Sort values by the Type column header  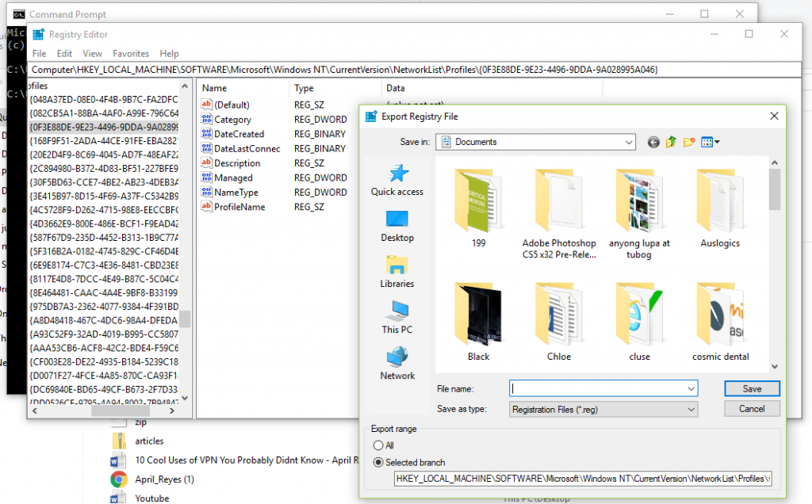[335, 88]
